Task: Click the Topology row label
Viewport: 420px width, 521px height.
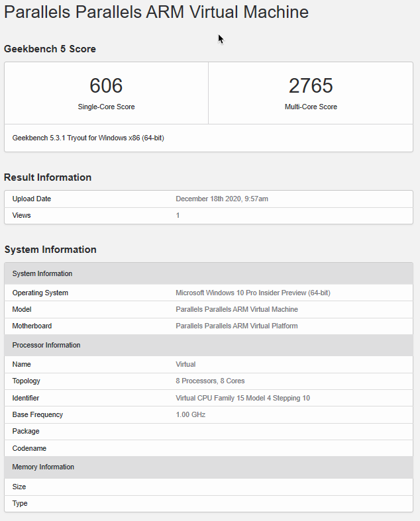Action: pyautogui.click(x=26, y=381)
